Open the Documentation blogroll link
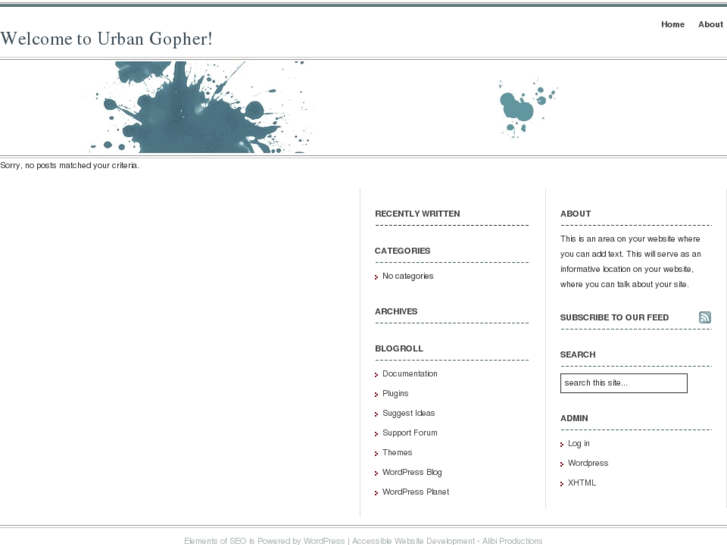 (x=410, y=374)
